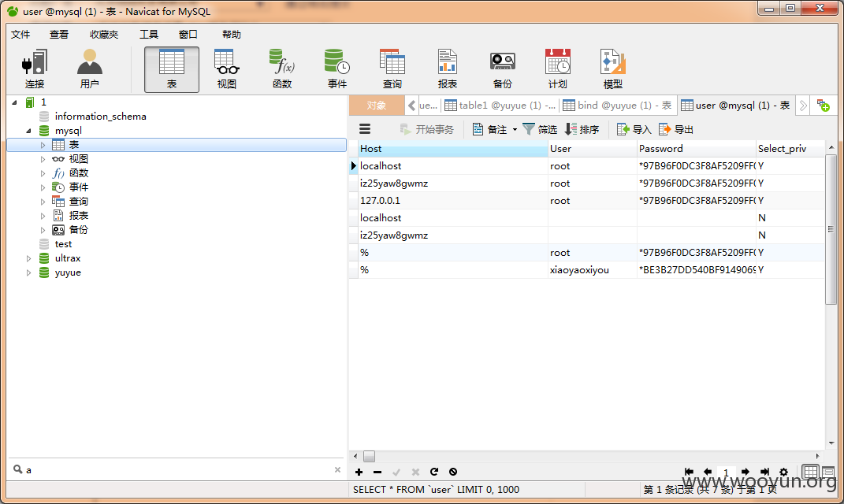This screenshot has height=504, width=844.
Task: Open the 函数 (Function) list
Action: coord(282,69)
